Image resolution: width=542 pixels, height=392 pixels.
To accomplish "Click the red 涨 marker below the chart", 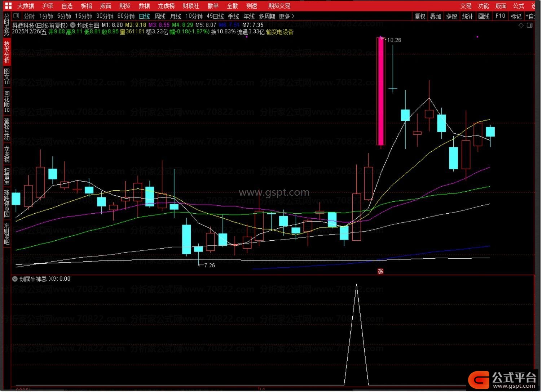I will click(x=380, y=271).
